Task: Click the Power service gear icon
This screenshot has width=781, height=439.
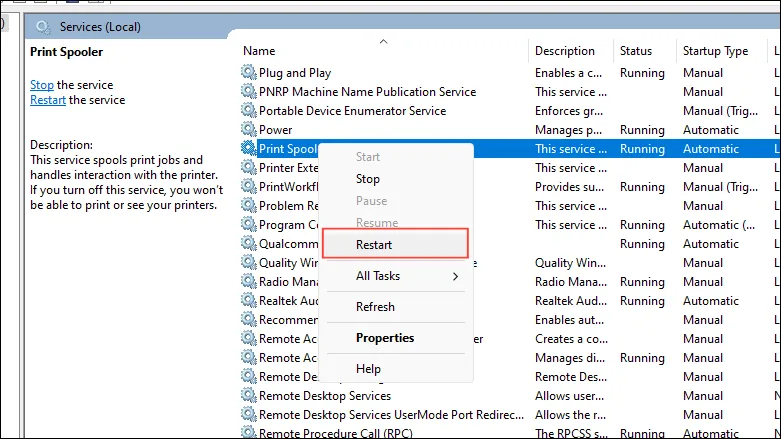Action: point(249,129)
